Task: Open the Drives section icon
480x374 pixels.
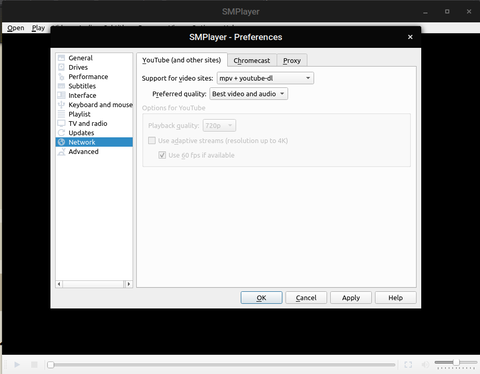Action: 61,67
